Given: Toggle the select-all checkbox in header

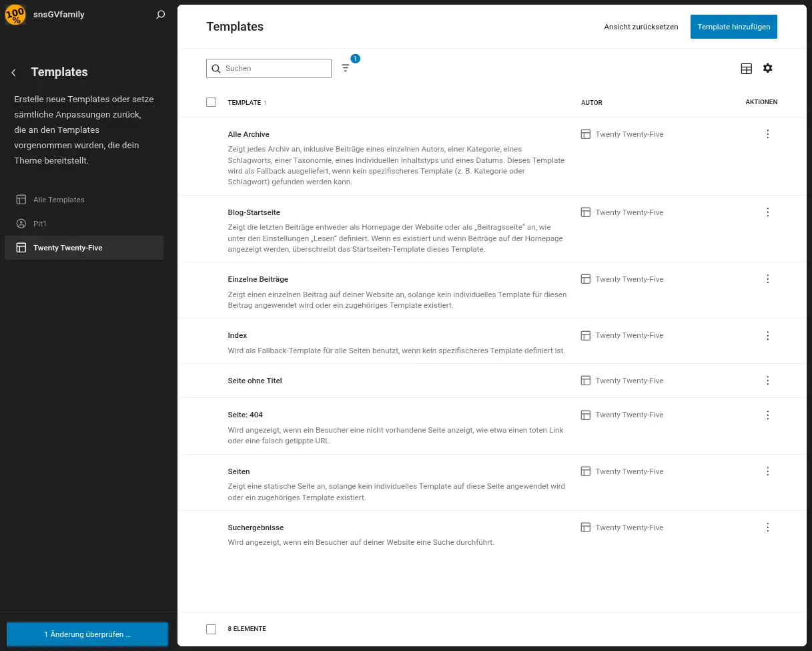Looking at the screenshot, I should (212, 102).
